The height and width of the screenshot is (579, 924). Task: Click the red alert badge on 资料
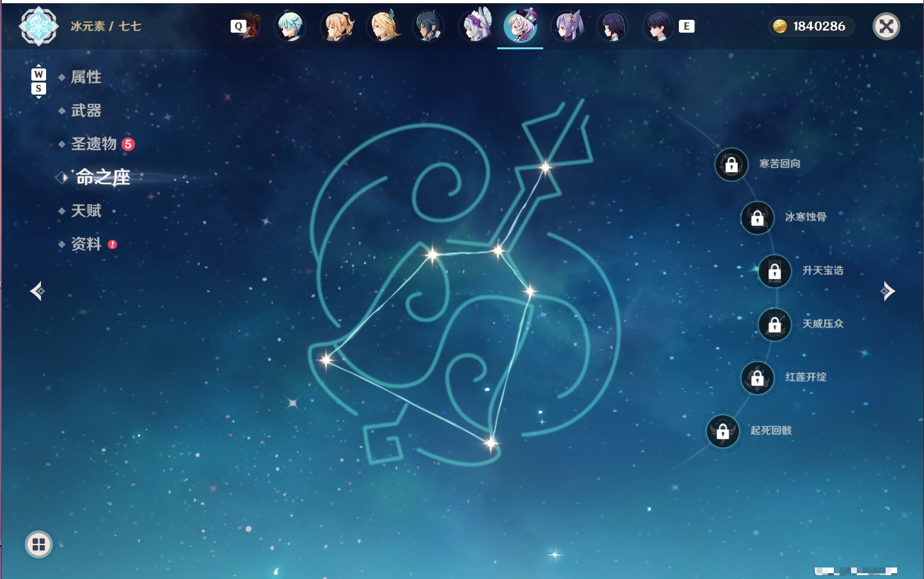click(x=113, y=244)
